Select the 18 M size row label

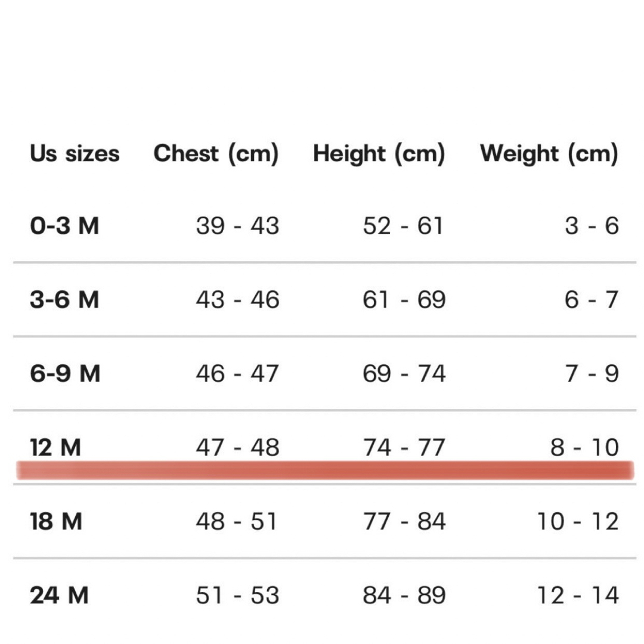(56, 521)
